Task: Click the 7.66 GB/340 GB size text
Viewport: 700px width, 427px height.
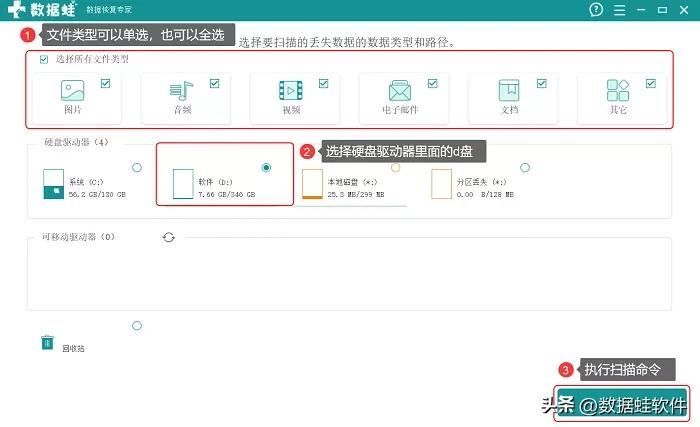Action: (x=227, y=195)
